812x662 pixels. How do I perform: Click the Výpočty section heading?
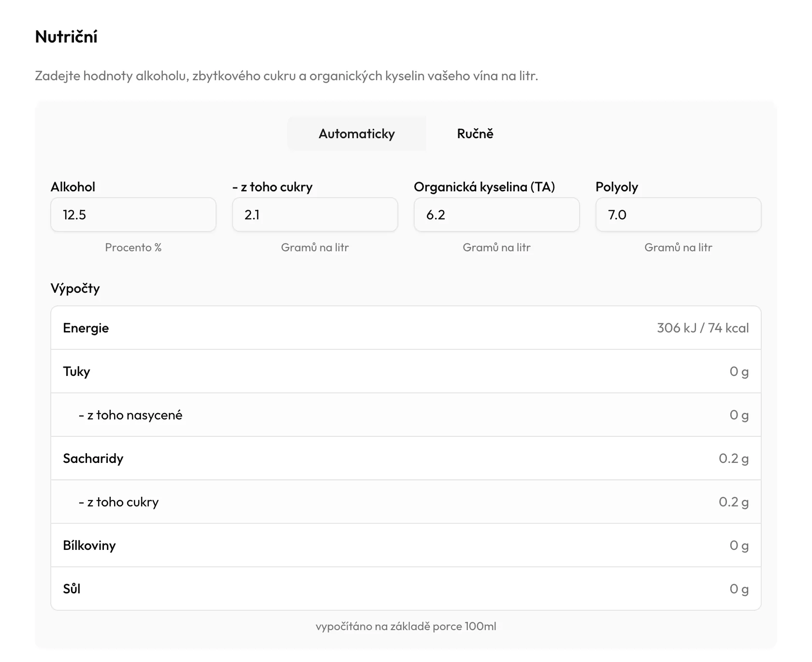pyautogui.click(x=75, y=288)
